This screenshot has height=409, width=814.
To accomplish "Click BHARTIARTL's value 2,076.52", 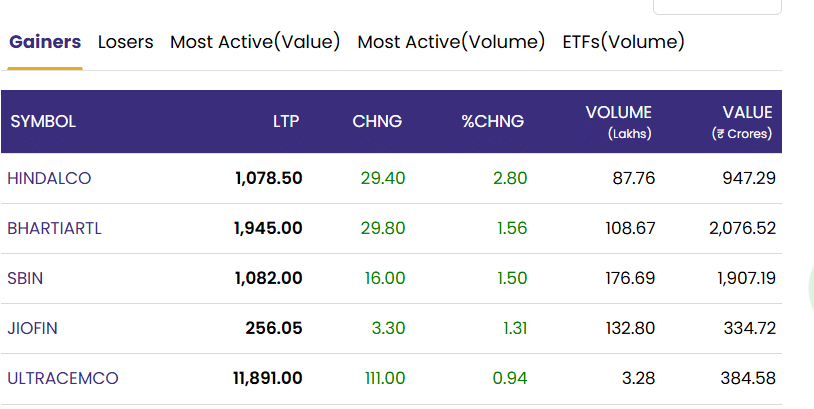I will click(742, 228).
